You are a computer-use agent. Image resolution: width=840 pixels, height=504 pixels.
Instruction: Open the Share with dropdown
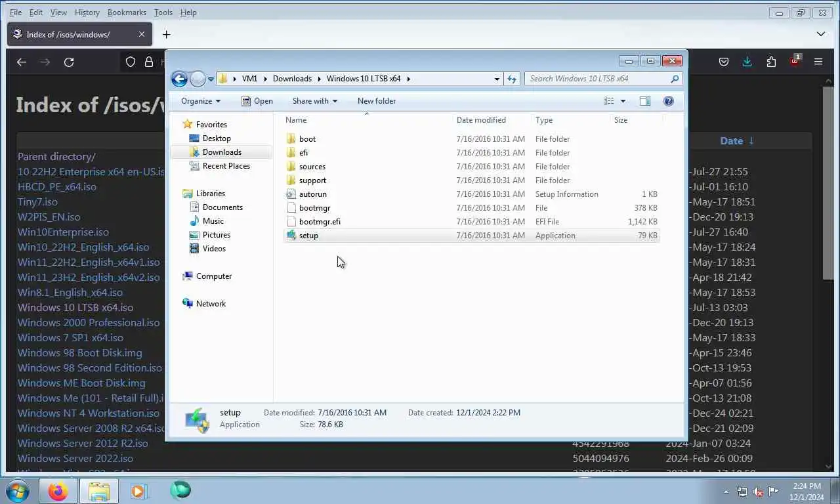point(314,101)
